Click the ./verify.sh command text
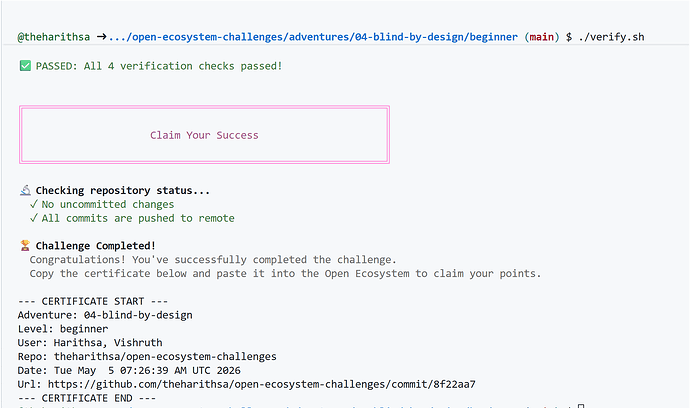This screenshot has width=690, height=408. coord(612,37)
